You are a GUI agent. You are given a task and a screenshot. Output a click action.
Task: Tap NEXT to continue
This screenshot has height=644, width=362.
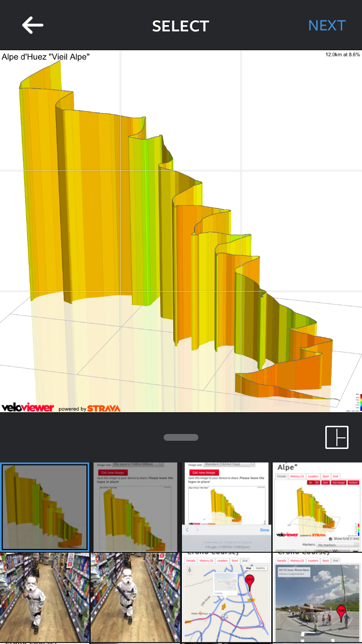tap(327, 26)
